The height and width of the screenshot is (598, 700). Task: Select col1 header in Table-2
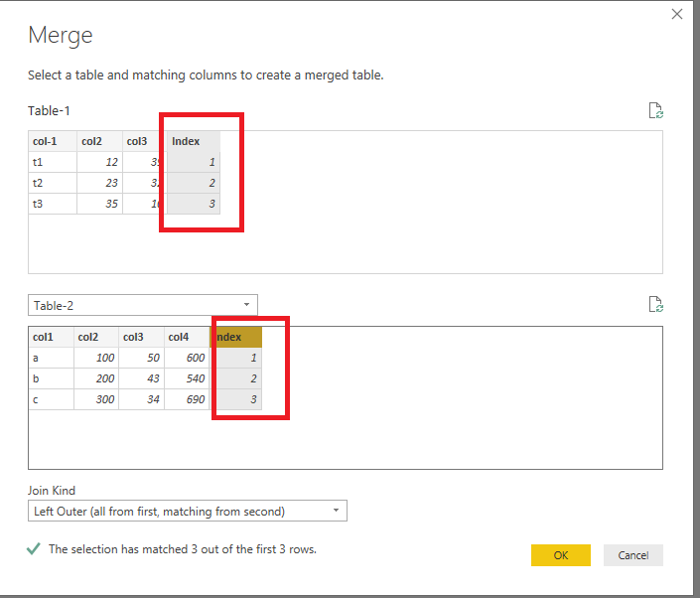pos(51,337)
